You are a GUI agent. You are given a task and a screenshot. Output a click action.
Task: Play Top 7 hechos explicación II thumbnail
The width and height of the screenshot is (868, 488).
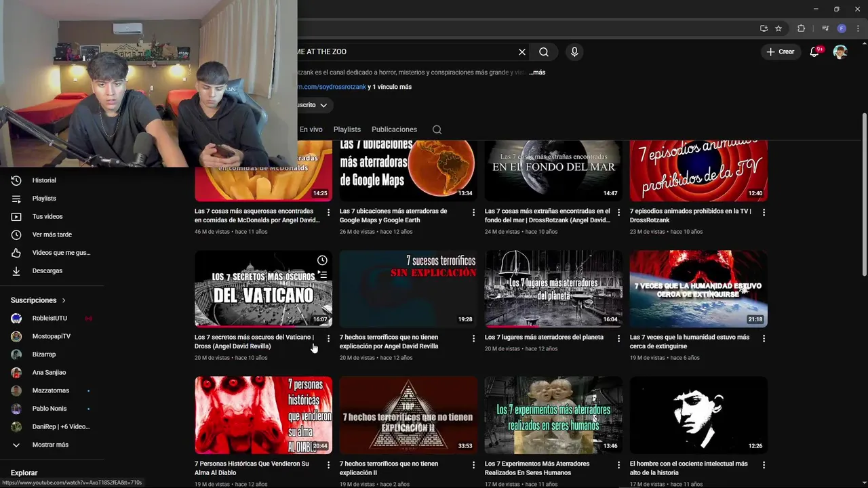click(408, 415)
